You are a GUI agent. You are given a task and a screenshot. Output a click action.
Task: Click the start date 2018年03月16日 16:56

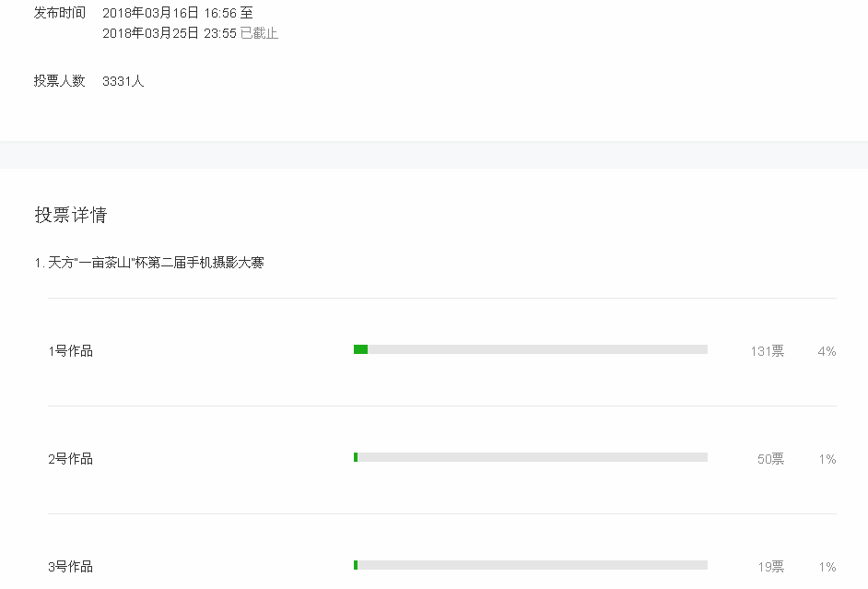[x=169, y=13]
